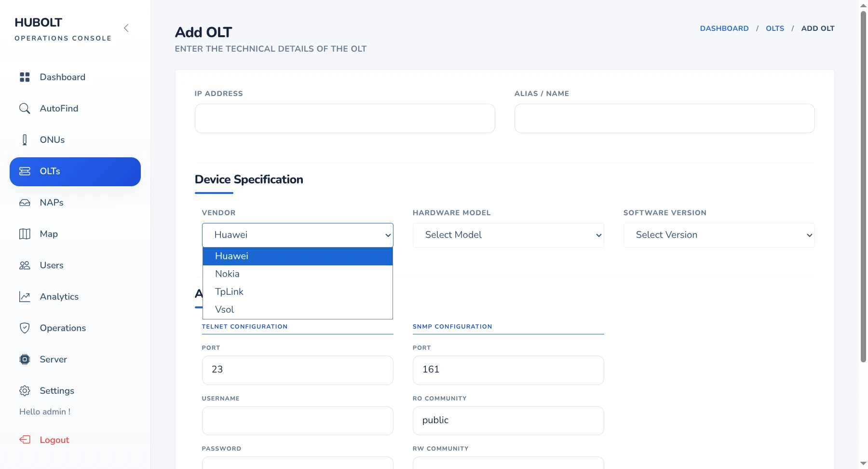Open the Dashboard menu item
868x469 pixels.
pos(75,77)
